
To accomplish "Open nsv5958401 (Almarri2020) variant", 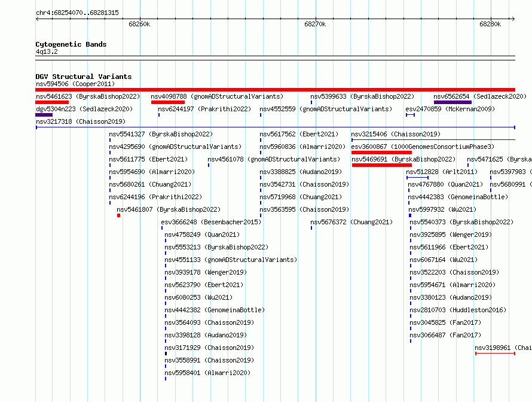I will point(207,373).
